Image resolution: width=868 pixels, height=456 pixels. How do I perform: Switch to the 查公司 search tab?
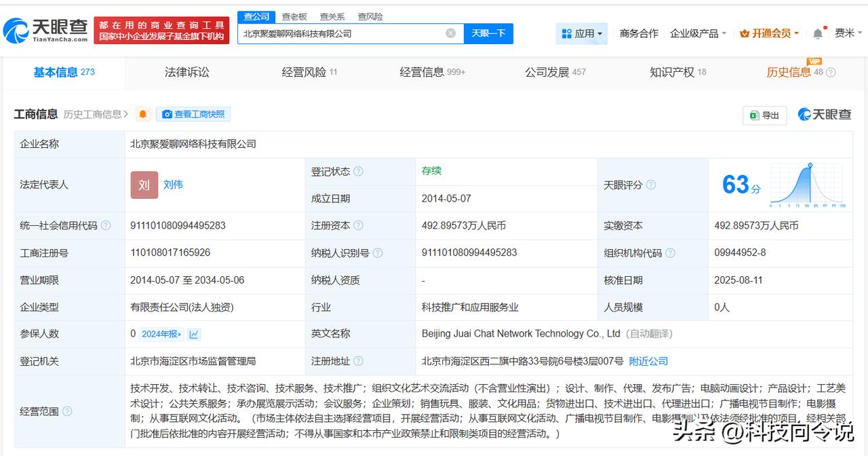[256, 16]
